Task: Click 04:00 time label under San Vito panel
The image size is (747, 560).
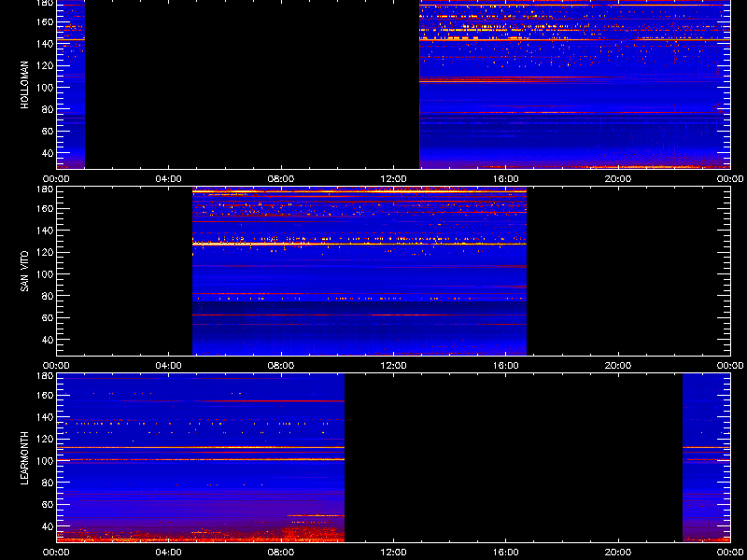Action: (x=169, y=366)
